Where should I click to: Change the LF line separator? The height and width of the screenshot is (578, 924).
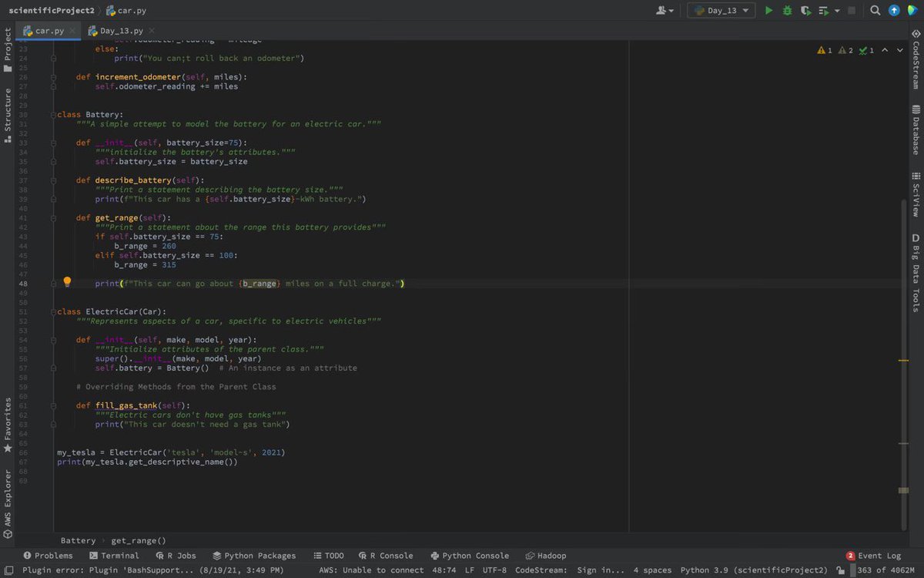click(470, 570)
